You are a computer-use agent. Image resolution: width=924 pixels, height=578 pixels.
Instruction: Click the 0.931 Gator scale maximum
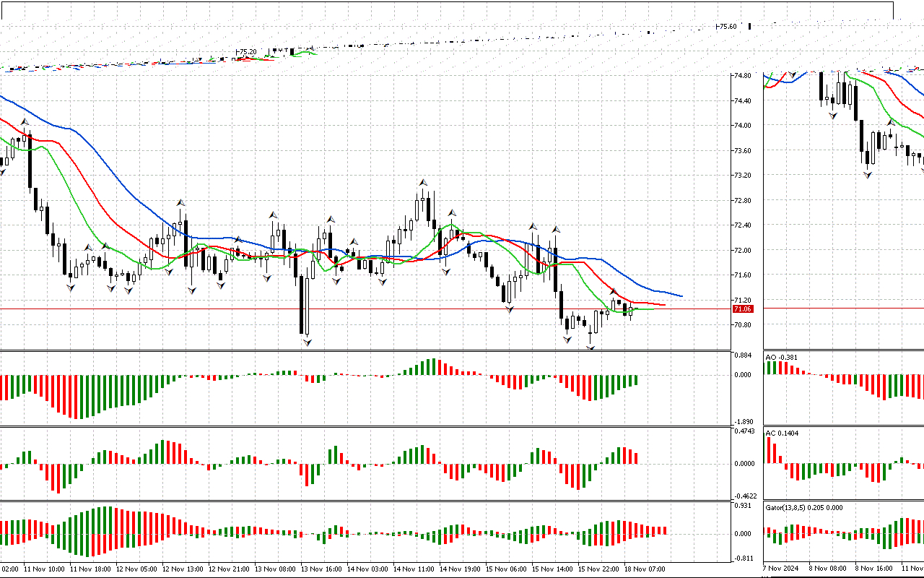pos(742,506)
